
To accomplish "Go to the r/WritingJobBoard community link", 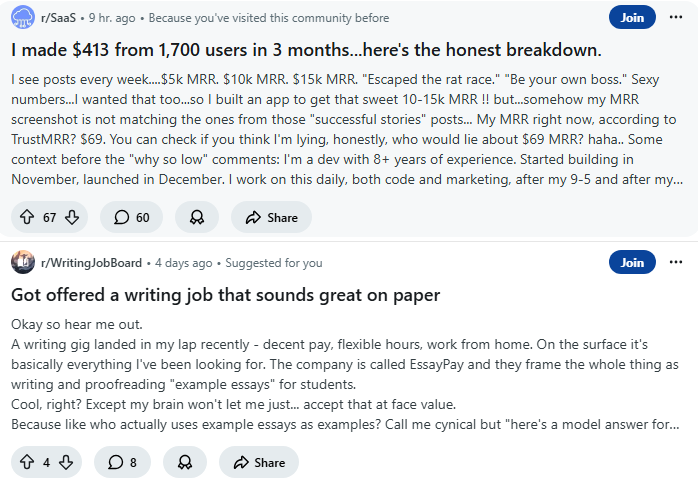I will pyautogui.click(x=91, y=263).
